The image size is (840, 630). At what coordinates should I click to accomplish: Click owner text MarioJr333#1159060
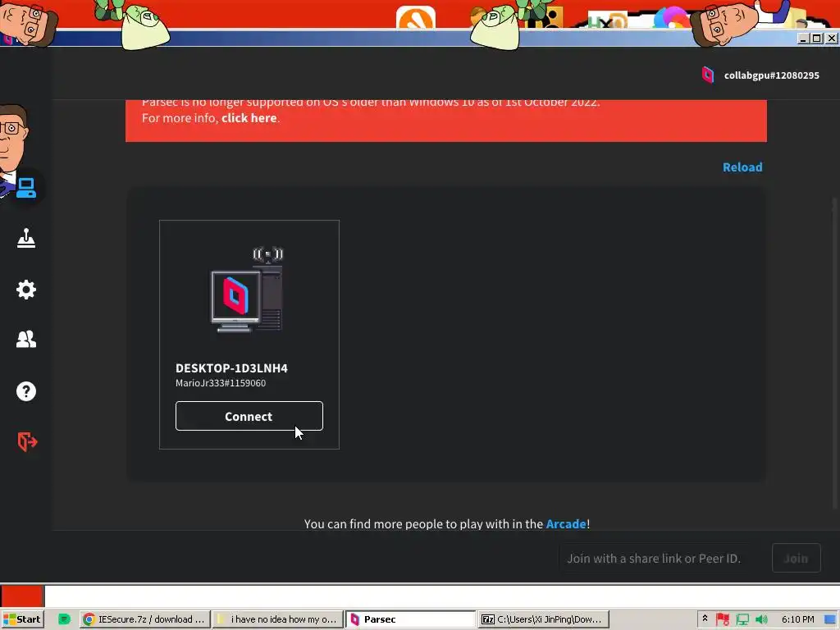click(x=221, y=383)
